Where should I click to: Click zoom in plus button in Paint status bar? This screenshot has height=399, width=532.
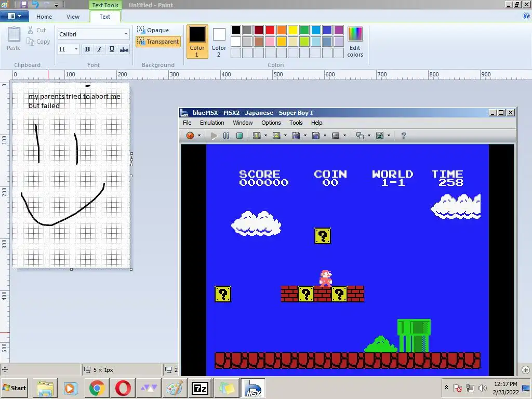point(526,370)
